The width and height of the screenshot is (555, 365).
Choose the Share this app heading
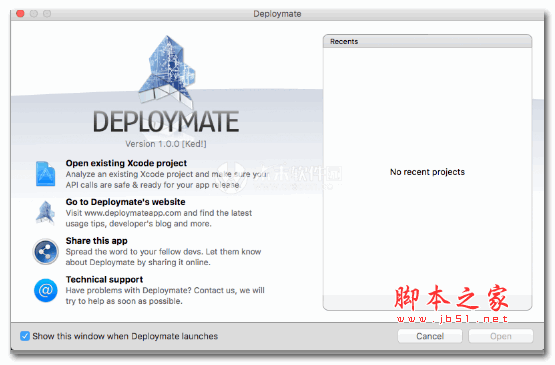[x=96, y=241]
